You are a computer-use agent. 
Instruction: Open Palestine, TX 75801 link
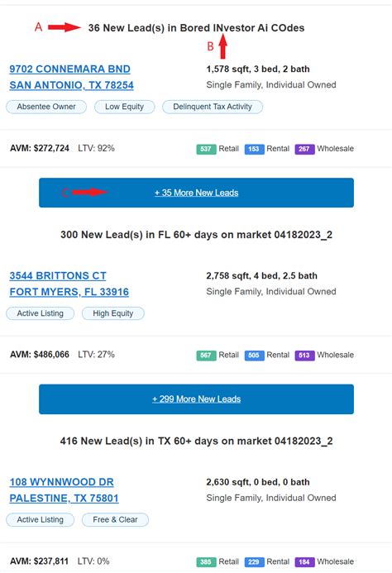tap(64, 499)
